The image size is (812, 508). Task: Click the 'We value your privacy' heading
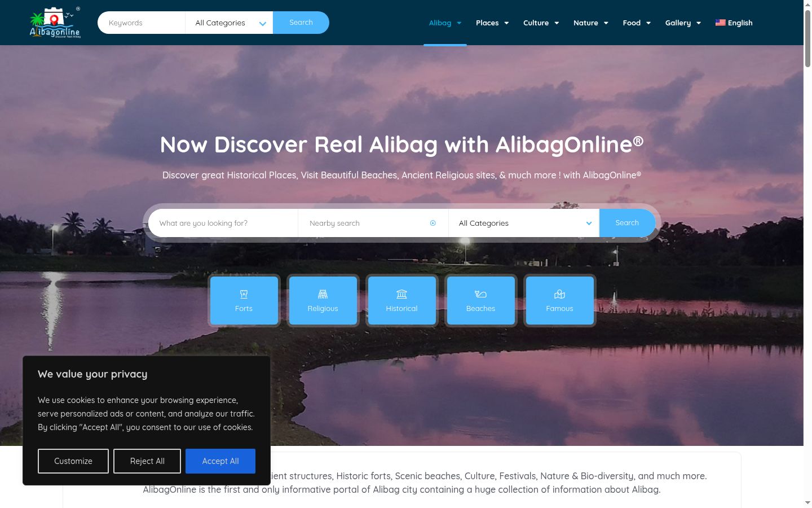click(92, 374)
